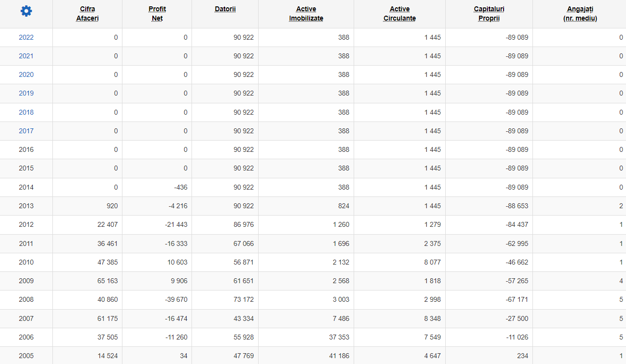Open the 2021 year link
The image size is (626, 364).
(26, 56)
